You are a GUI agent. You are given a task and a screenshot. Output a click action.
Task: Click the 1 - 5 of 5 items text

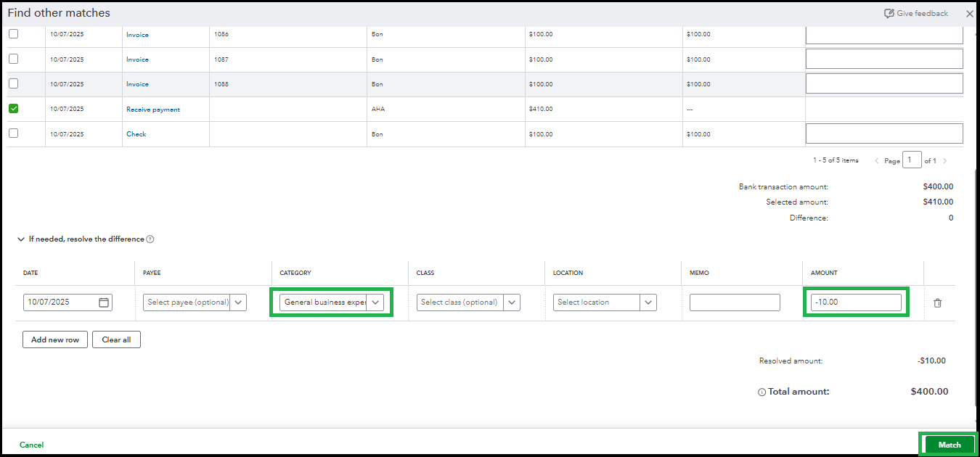(836, 160)
